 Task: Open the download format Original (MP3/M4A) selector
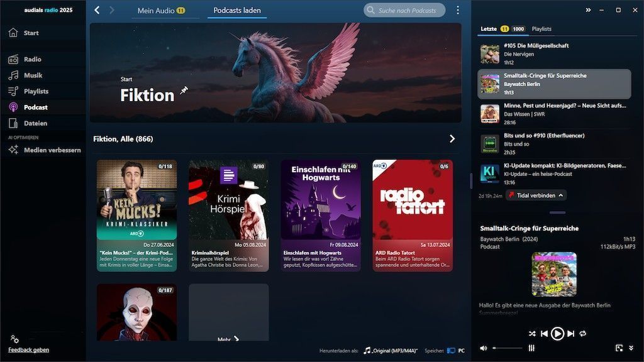pos(391,350)
